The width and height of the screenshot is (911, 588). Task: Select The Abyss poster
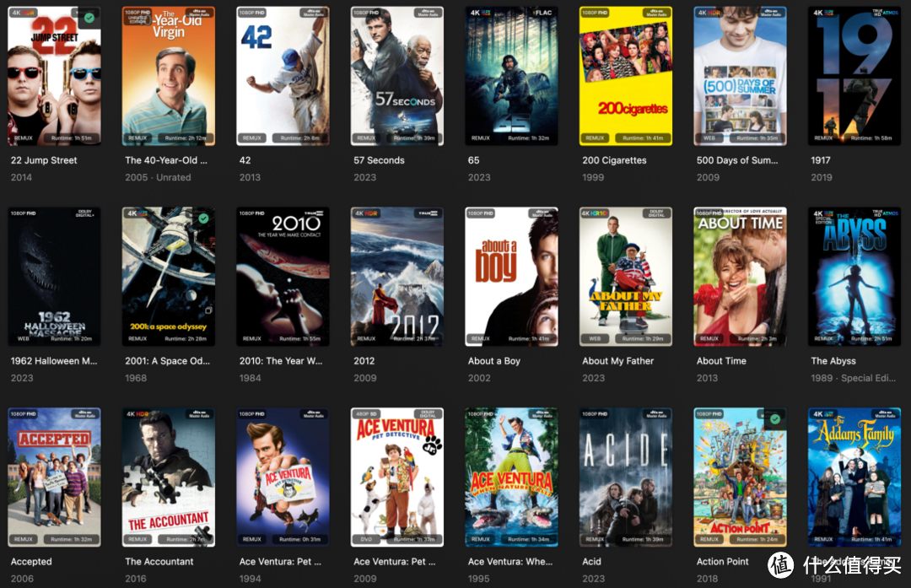pos(854,277)
